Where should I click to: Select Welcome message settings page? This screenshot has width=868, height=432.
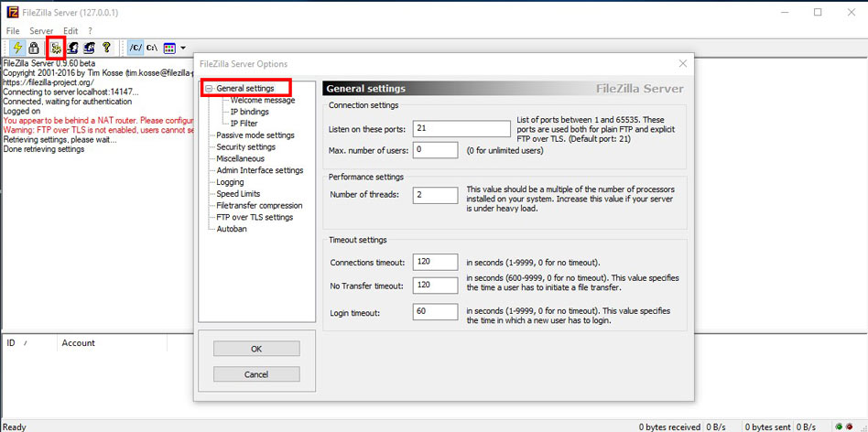click(x=263, y=100)
